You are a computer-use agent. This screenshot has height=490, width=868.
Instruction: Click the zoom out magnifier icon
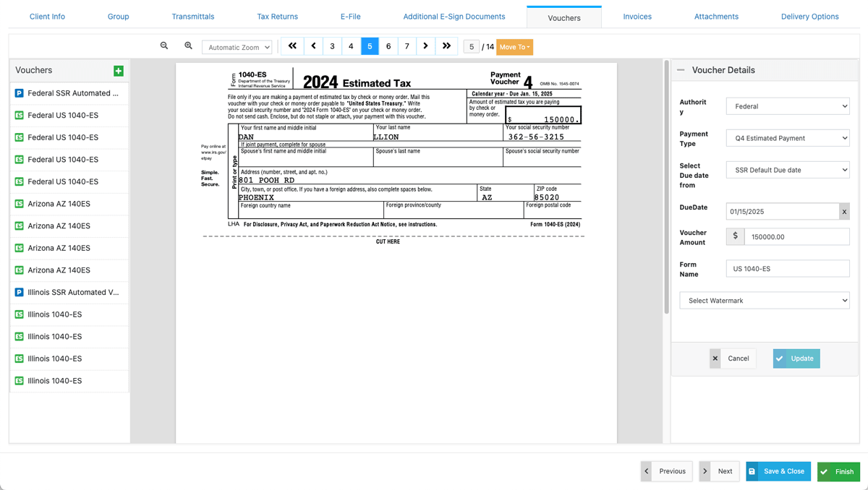pos(164,46)
